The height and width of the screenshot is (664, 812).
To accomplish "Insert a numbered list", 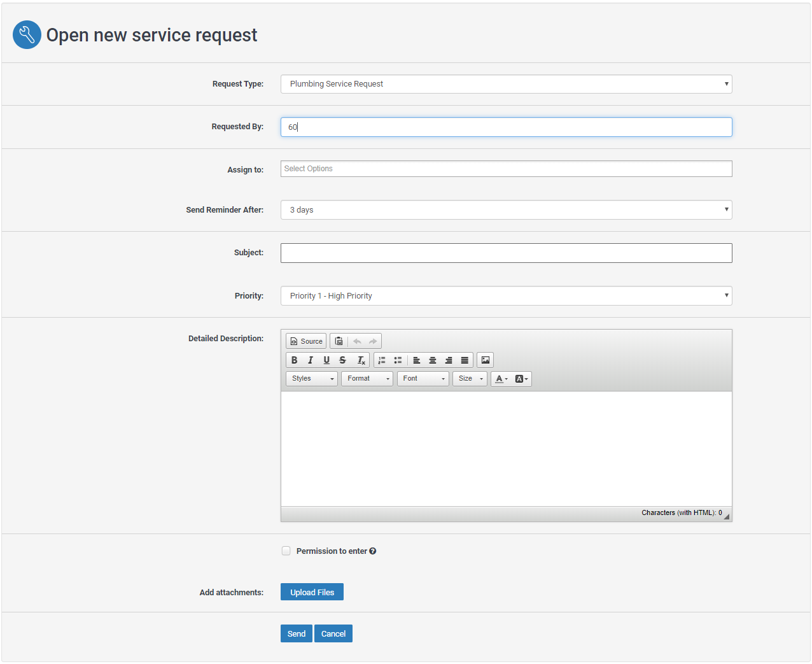I will [382, 360].
